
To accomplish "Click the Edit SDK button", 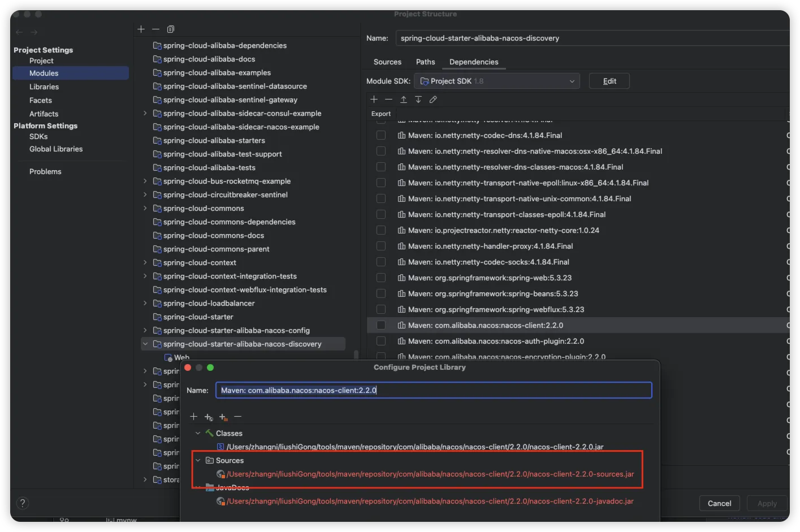I will (x=609, y=81).
